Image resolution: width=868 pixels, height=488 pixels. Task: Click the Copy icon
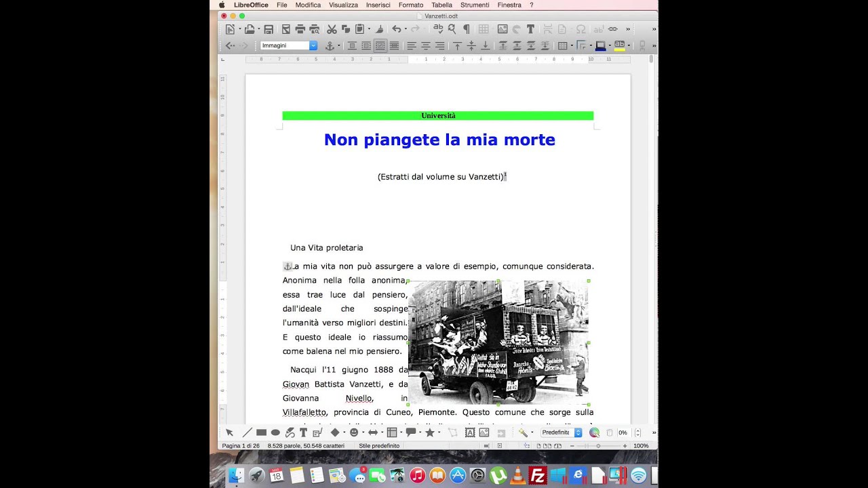[x=346, y=29]
